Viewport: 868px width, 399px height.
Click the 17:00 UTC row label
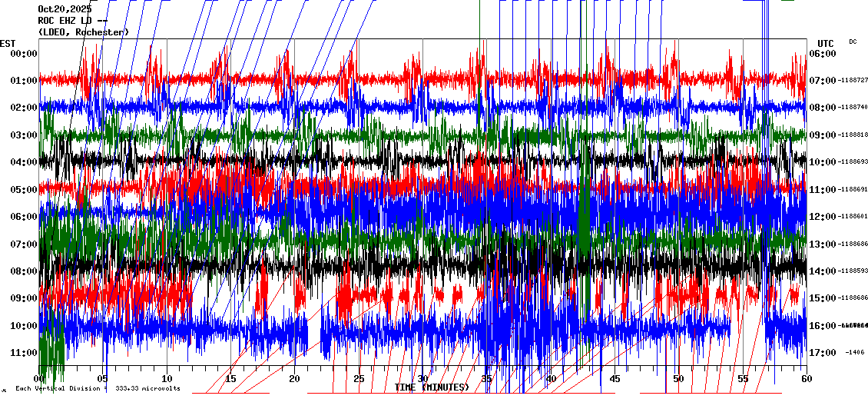coord(823,353)
